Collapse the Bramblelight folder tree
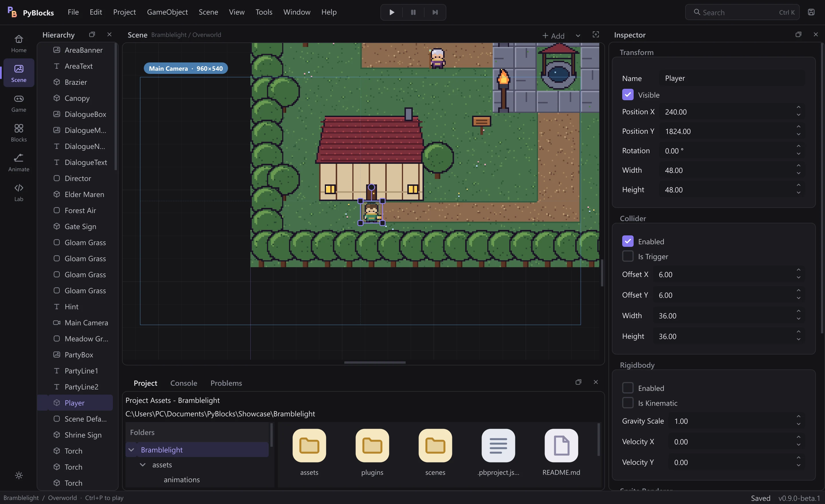 coord(131,450)
